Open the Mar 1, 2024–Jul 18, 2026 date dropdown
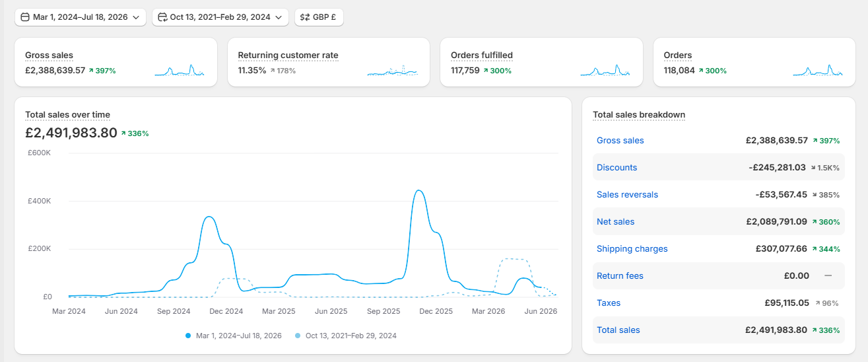 tap(81, 17)
